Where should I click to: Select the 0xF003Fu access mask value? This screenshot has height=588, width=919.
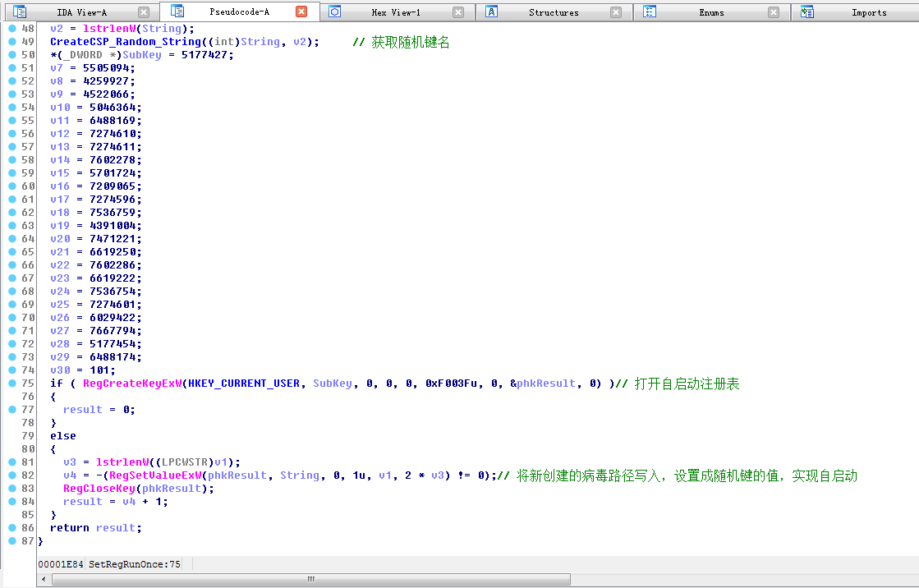[x=452, y=384]
